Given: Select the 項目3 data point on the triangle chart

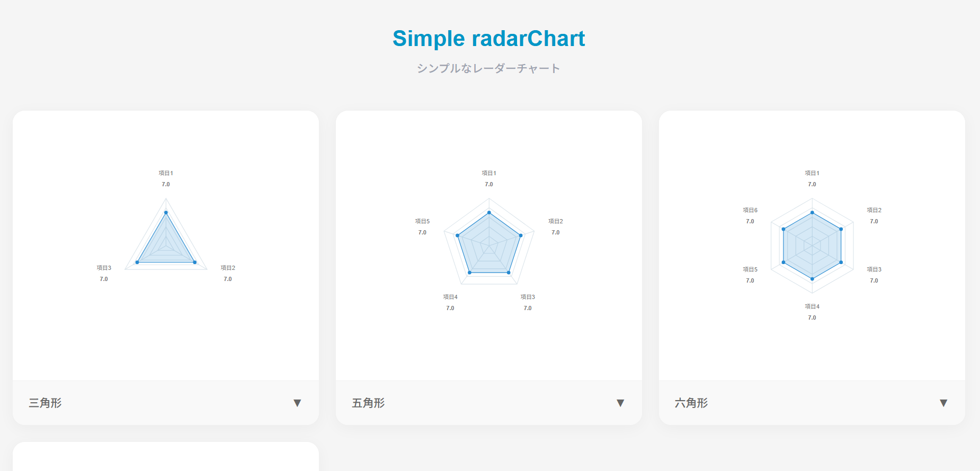Looking at the screenshot, I should [137, 262].
